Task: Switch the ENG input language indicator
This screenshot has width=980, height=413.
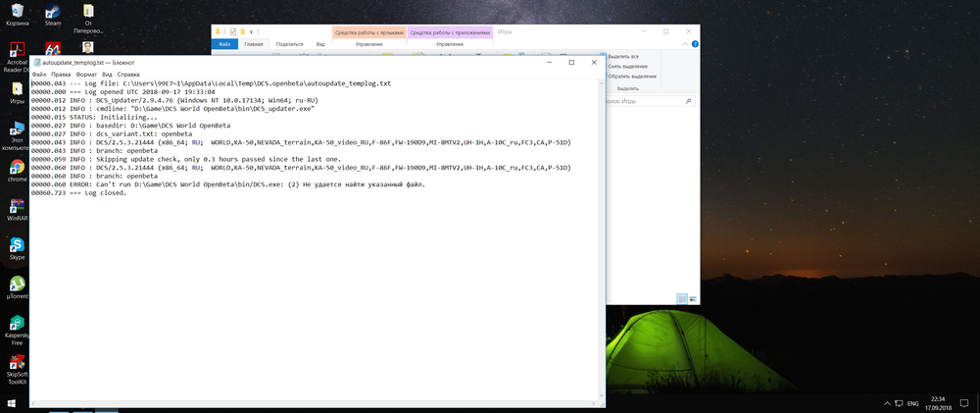Action: pyautogui.click(x=913, y=403)
